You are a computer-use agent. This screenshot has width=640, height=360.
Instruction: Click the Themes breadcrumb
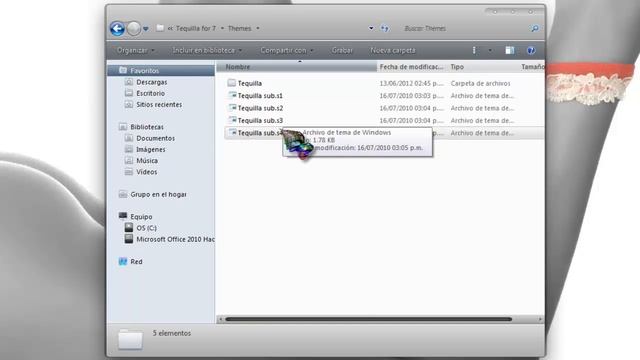tap(239, 29)
